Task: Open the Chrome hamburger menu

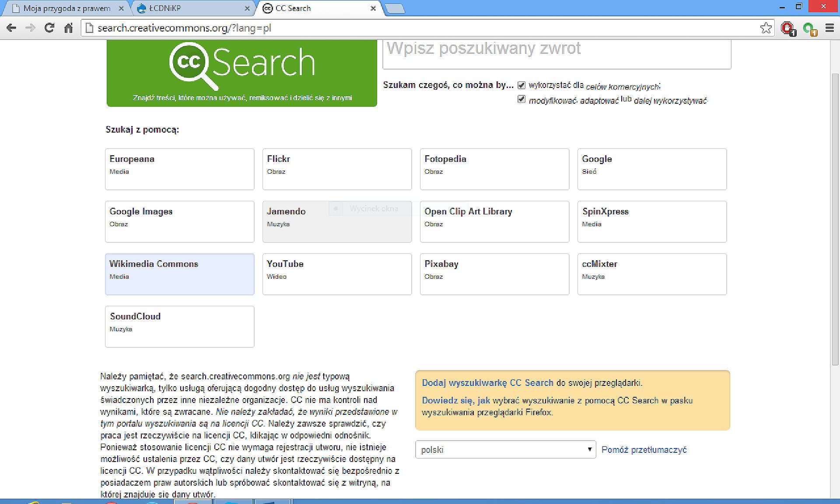Action: [x=829, y=28]
